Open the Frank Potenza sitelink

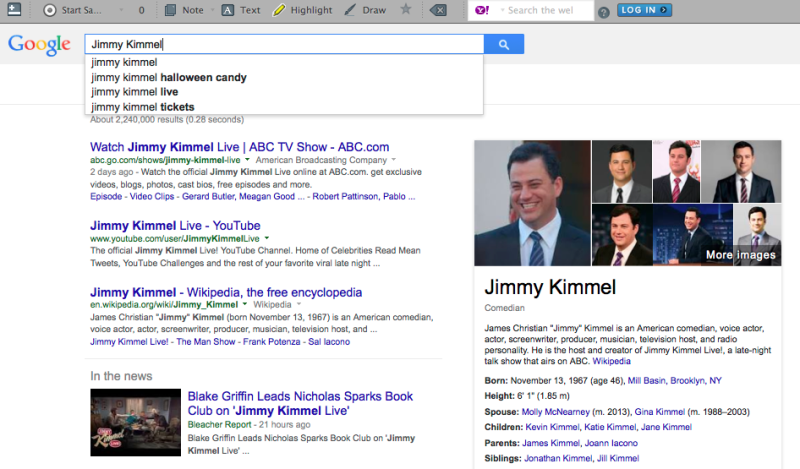click(271, 342)
